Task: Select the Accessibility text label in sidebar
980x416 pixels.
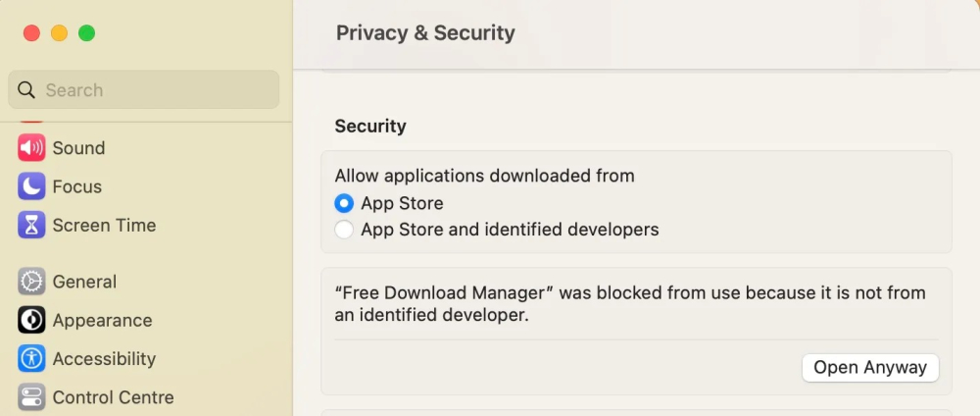Action: [104, 359]
